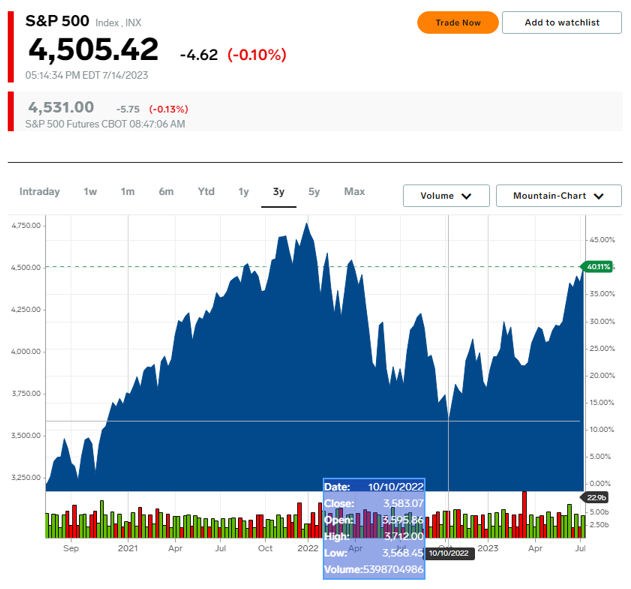The height and width of the screenshot is (589, 631).
Task: Open the Volume indicator dropdown
Action: click(446, 196)
